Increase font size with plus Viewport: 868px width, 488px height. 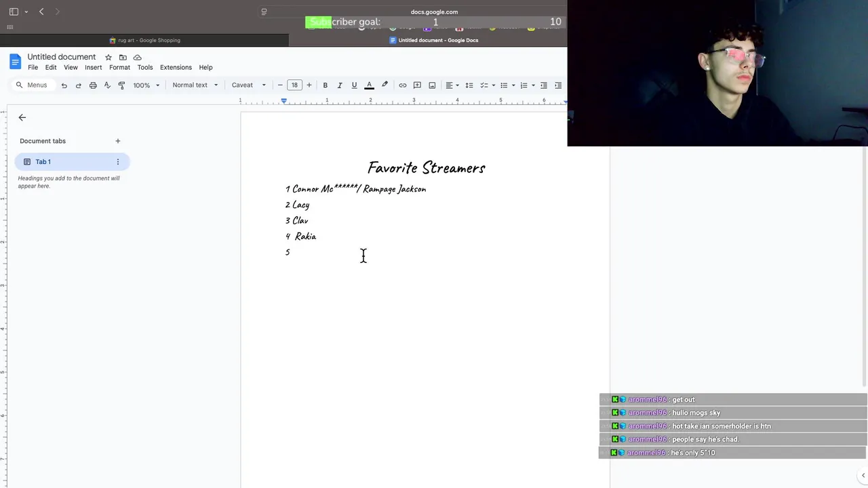click(x=309, y=85)
